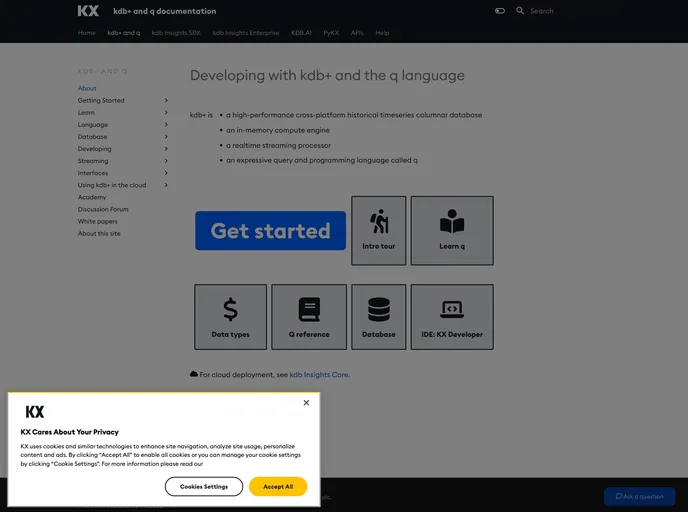Click the KX logo in cookie banner
This screenshot has height=512, width=688.
tap(35, 412)
